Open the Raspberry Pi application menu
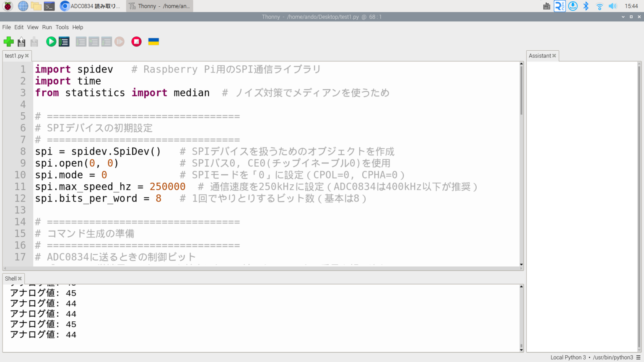 pos(7,6)
